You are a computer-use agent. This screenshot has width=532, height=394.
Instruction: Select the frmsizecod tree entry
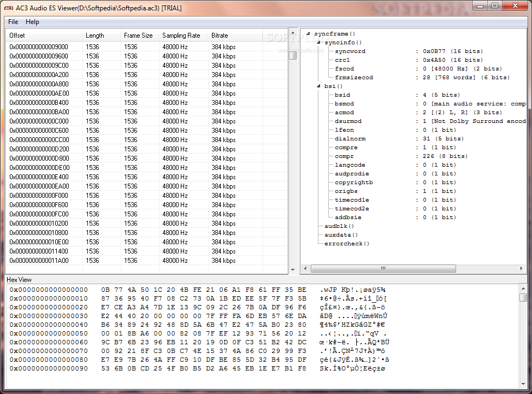[422, 78]
